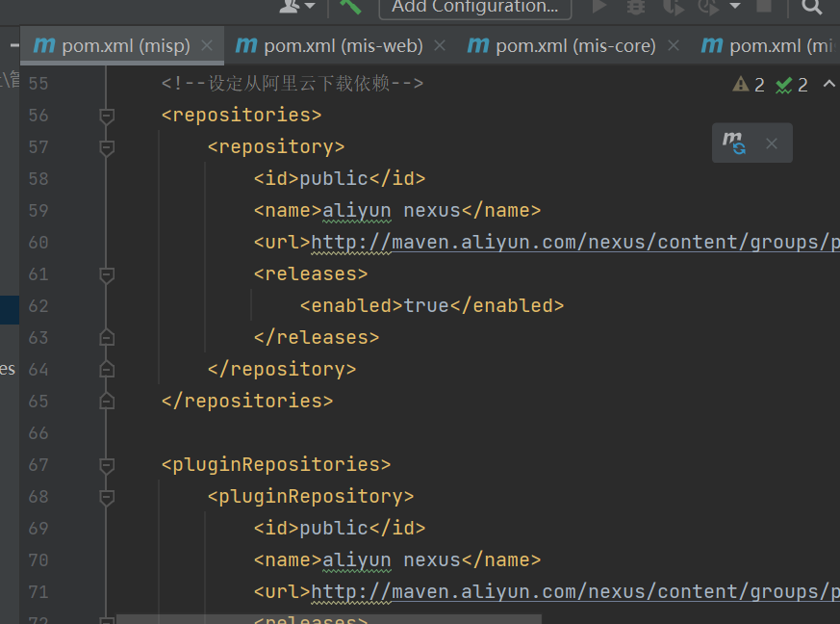Open the Search Everywhere magnifier
This screenshot has height=624, width=840.
812,7
